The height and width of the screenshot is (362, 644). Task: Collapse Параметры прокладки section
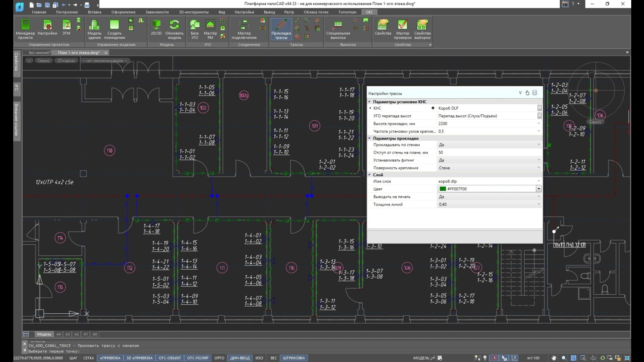(x=370, y=138)
